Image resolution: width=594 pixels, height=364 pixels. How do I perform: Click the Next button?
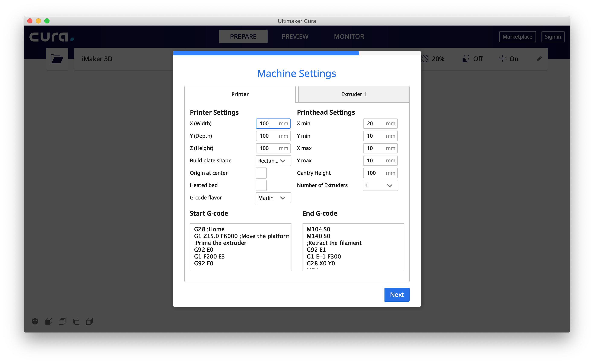[397, 295]
